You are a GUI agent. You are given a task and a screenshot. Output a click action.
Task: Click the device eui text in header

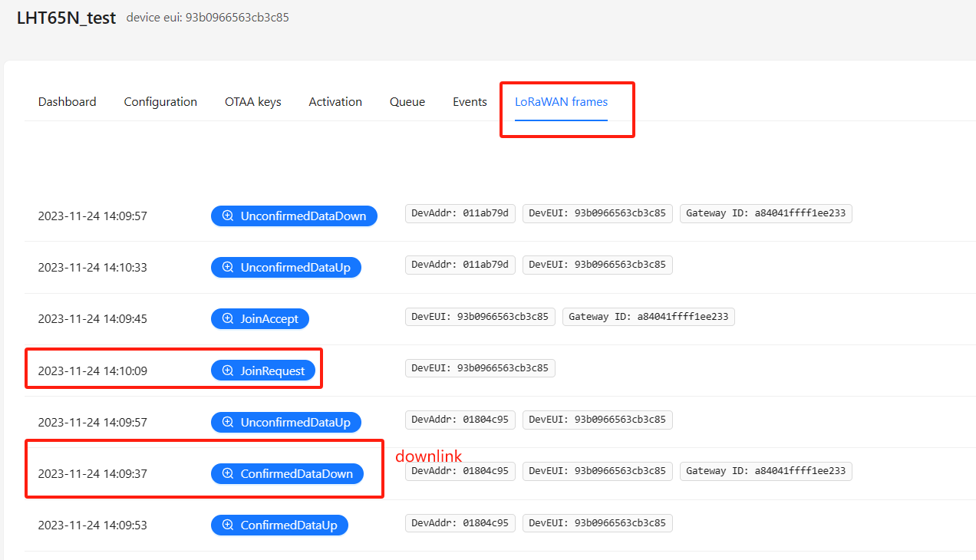point(208,17)
